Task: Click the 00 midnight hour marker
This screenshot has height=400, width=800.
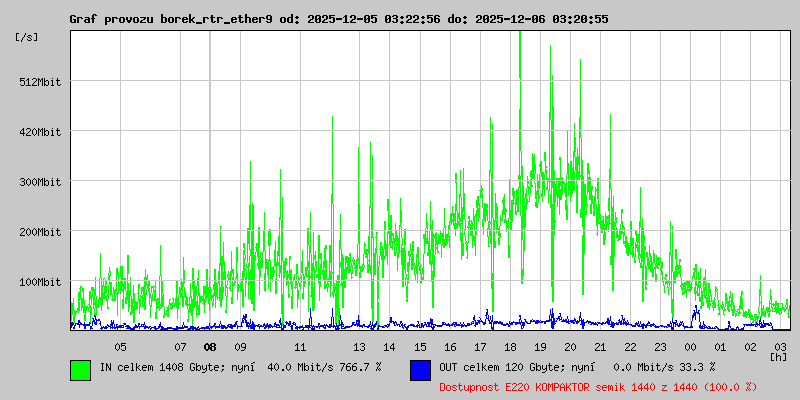Action: click(x=690, y=347)
